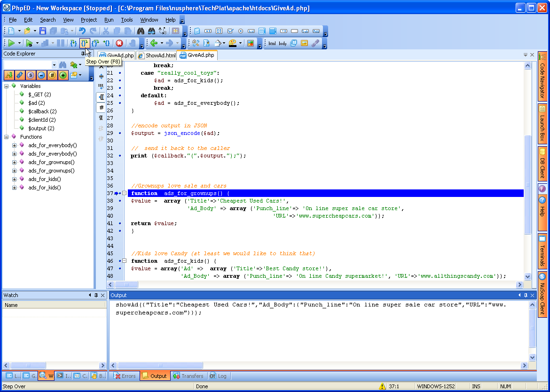Click the Save file floppy icon

[43, 31]
